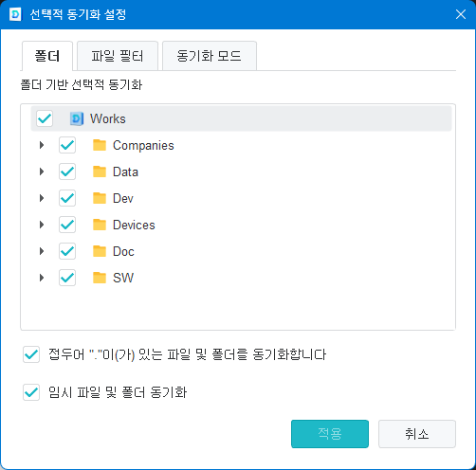Image resolution: width=476 pixels, height=470 pixels.
Task: Click the Data folder icon
Action: click(x=100, y=172)
